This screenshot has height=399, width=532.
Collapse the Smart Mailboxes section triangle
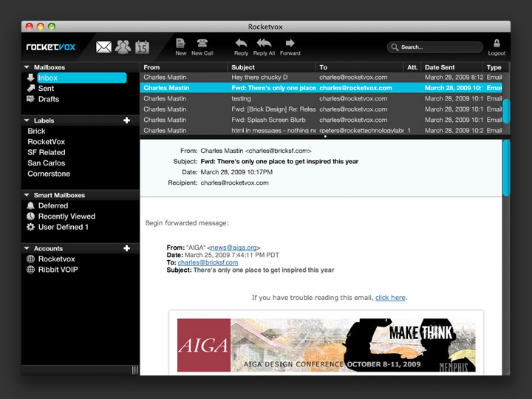point(27,195)
